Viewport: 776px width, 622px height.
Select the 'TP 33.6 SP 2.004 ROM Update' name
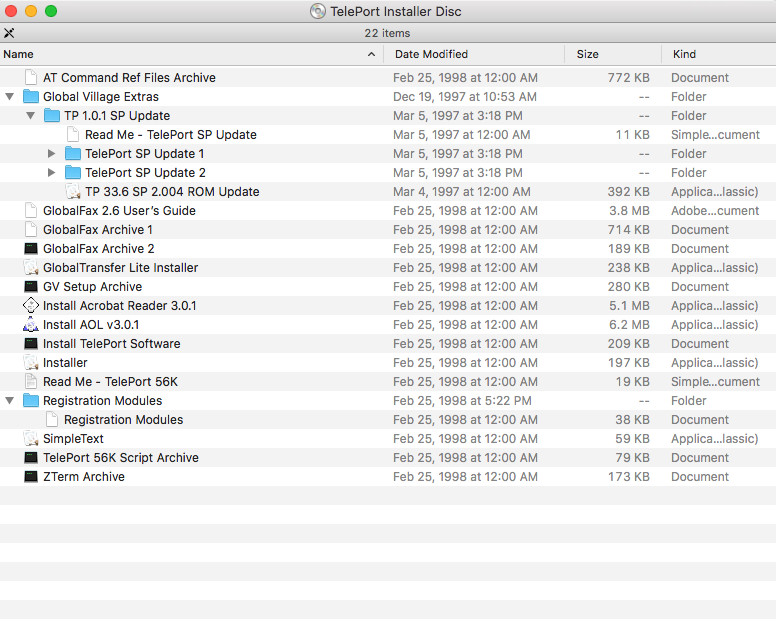tap(172, 191)
